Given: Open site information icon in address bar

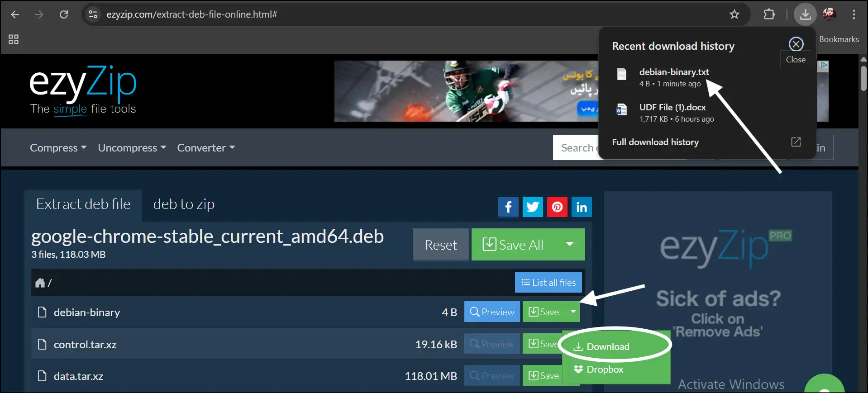Looking at the screenshot, I should click(93, 14).
